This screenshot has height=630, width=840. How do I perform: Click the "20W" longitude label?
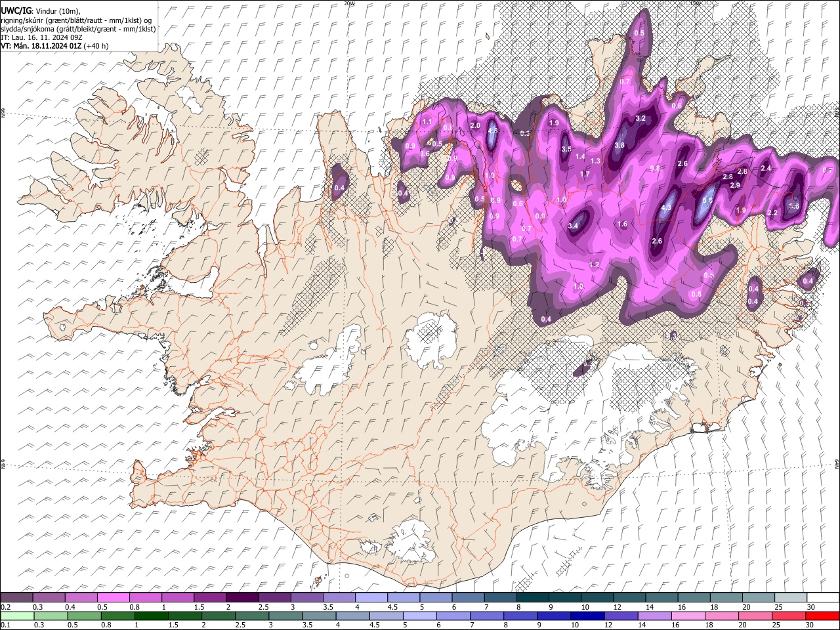(x=349, y=3)
